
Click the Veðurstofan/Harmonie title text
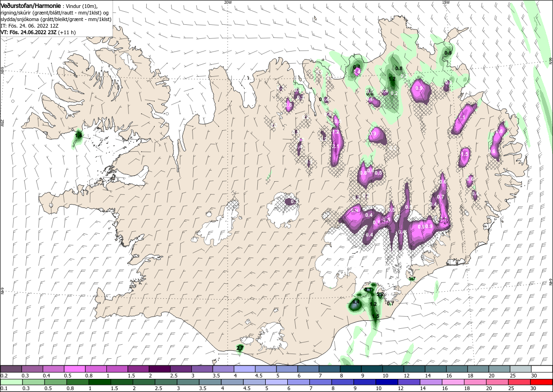pos(30,6)
